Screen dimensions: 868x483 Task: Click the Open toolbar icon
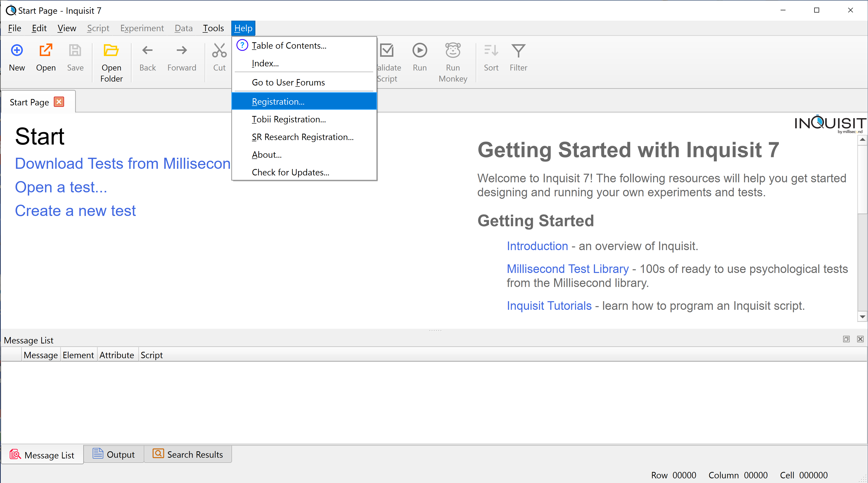46,51
